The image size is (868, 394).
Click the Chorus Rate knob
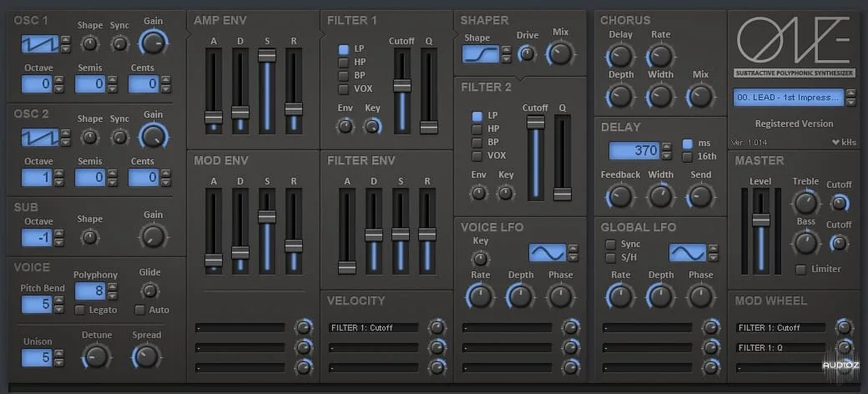tap(660, 56)
